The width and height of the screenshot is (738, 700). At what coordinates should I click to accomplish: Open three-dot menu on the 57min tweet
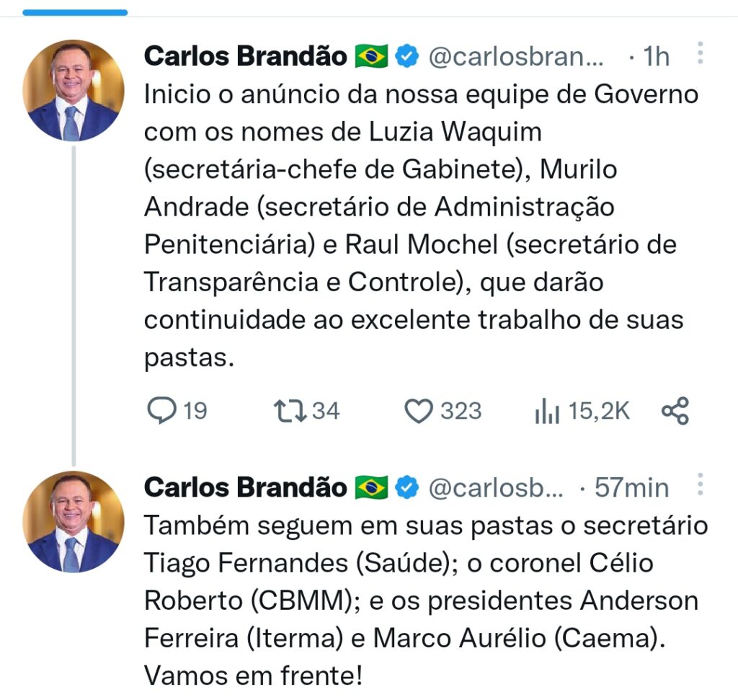(x=701, y=485)
